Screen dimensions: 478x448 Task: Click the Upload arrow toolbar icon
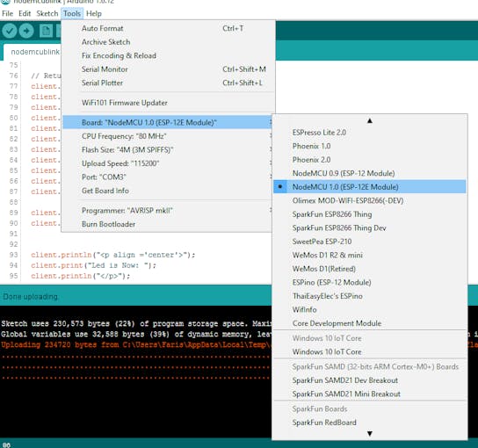(x=26, y=31)
